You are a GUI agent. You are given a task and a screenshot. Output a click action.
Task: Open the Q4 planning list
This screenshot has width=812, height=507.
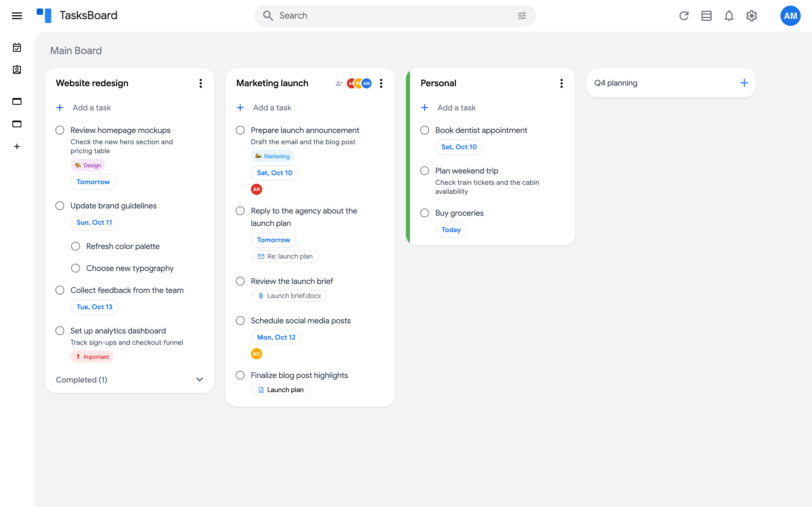[615, 83]
